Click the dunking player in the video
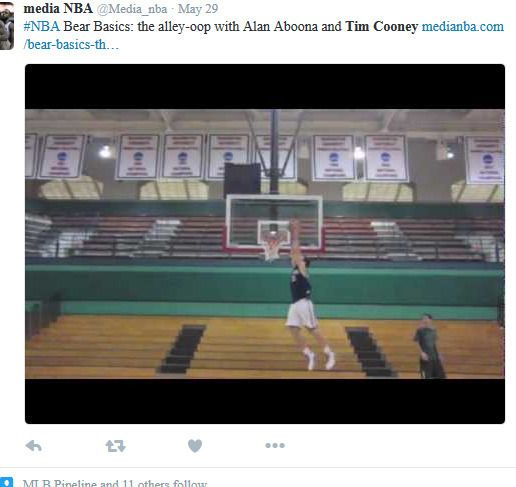The width and height of the screenshot is (516, 487). (x=307, y=295)
